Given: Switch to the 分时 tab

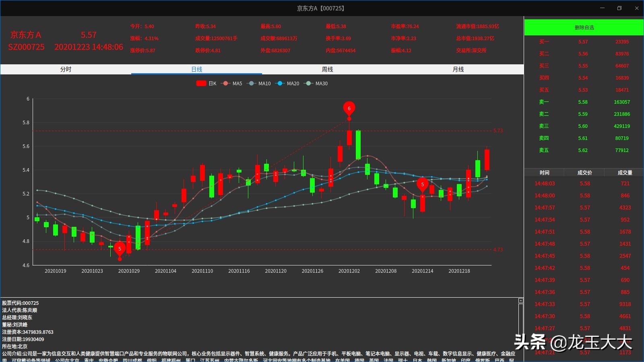Looking at the screenshot, I should point(66,69).
